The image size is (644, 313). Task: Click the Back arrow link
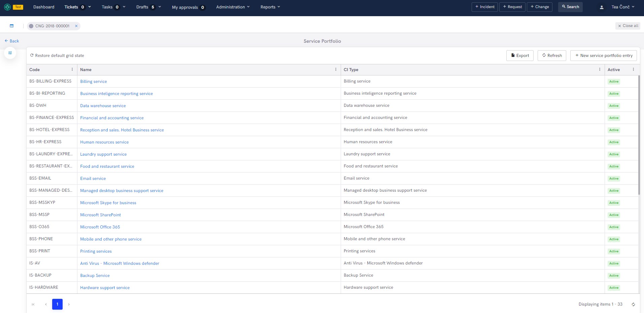12,41
